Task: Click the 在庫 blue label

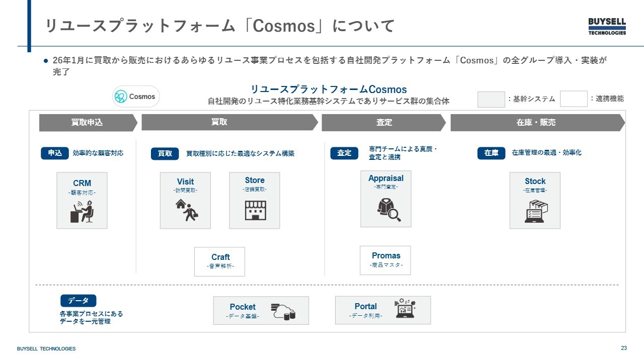Action: coord(491,153)
